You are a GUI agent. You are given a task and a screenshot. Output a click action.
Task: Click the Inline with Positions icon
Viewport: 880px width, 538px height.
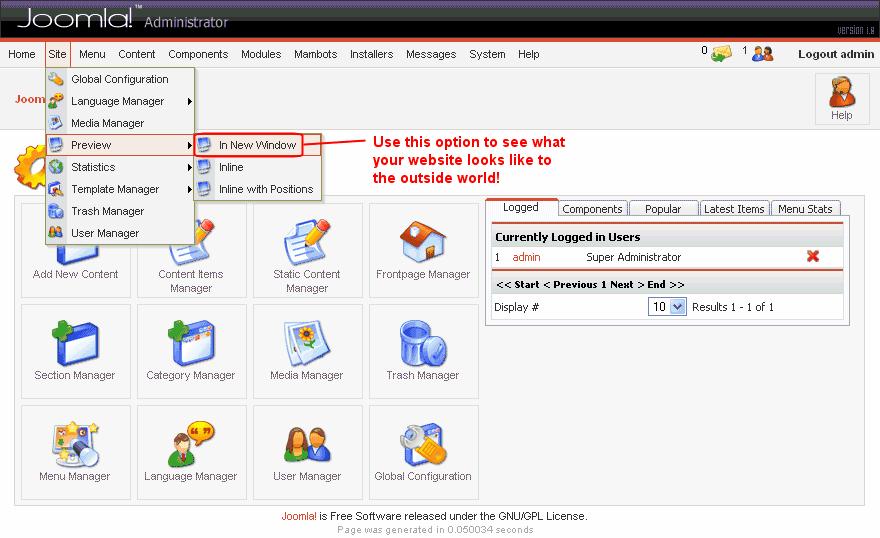(x=204, y=189)
